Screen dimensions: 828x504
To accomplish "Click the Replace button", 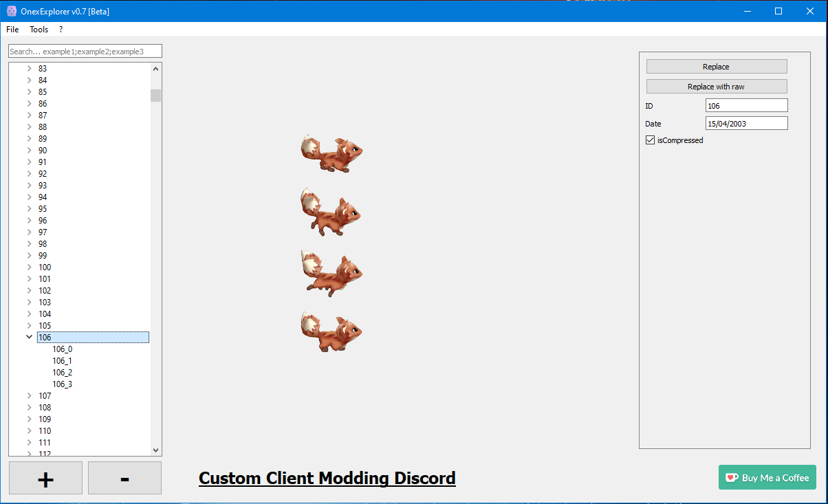I will 716,67.
